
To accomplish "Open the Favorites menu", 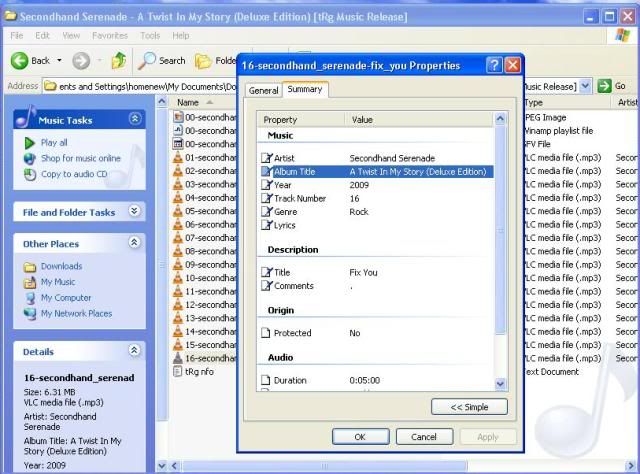I will point(112,35).
